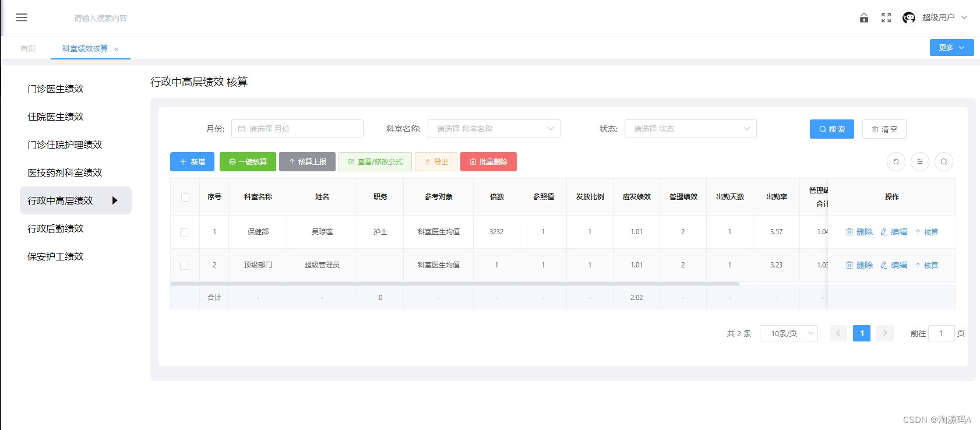Click the 查看/修改公式 button
Viewport: 980px width, 430px height.
(x=375, y=162)
